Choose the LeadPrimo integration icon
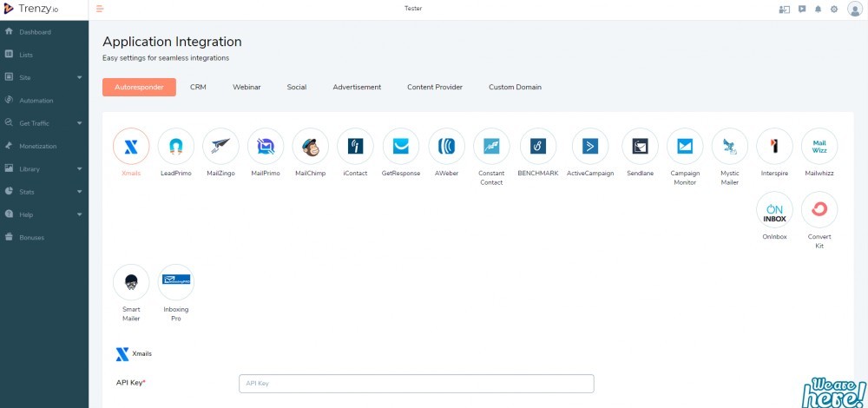The image size is (868, 408). click(x=176, y=146)
